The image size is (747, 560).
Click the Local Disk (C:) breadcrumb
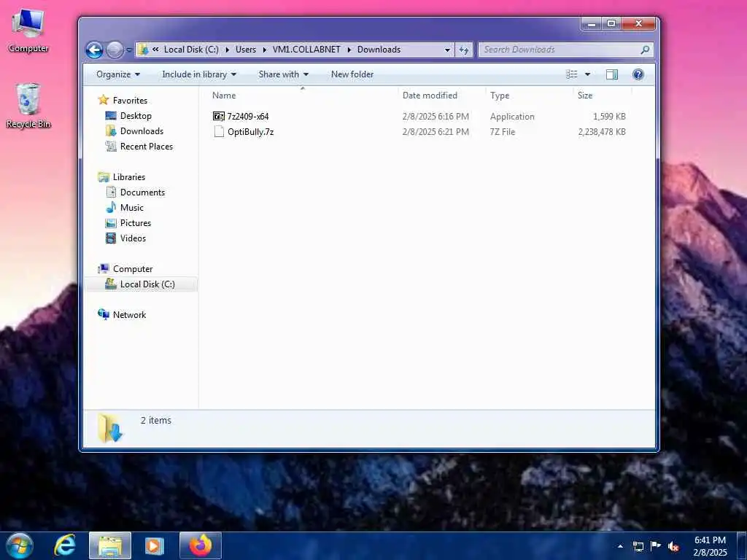pyautogui.click(x=191, y=50)
